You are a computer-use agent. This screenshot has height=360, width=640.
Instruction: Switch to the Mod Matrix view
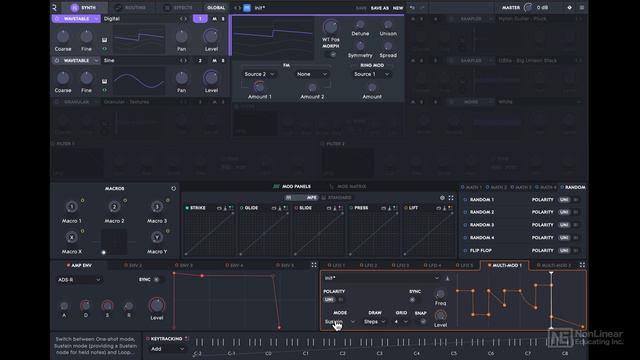pos(348,187)
